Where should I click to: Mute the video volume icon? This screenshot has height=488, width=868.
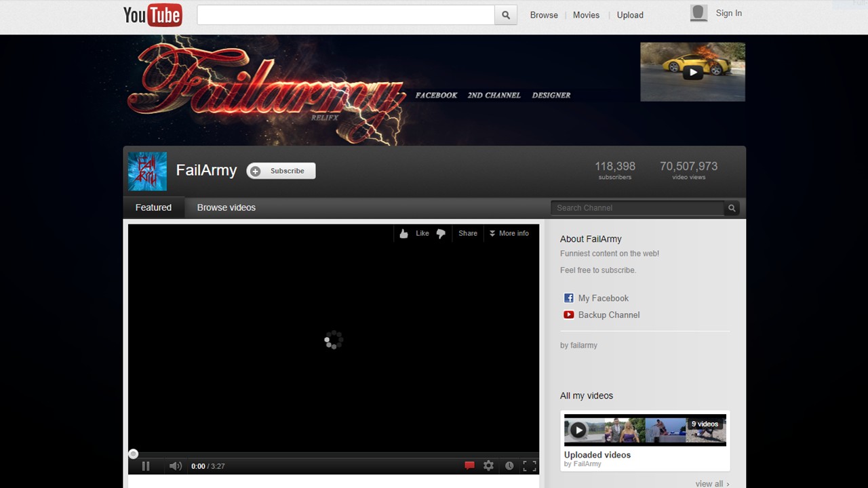(x=175, y=466)
